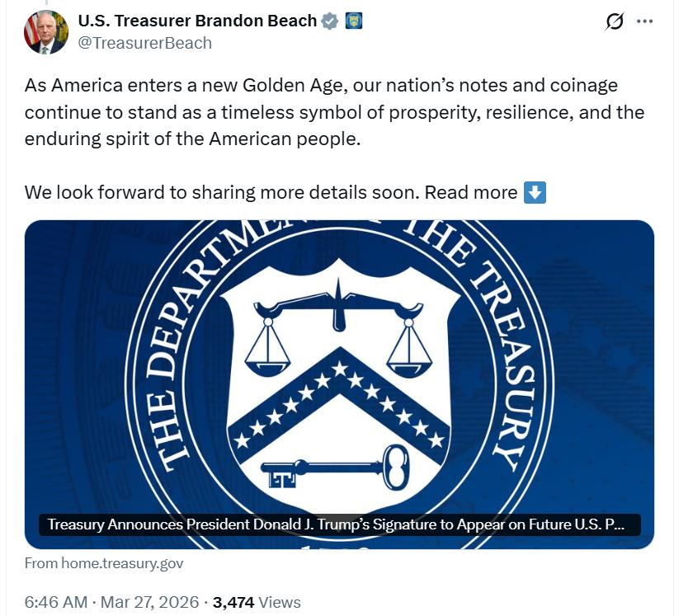Open the Grok explain-post icon
This screenshot has height=616, width=693.
(x=615, y=22)
